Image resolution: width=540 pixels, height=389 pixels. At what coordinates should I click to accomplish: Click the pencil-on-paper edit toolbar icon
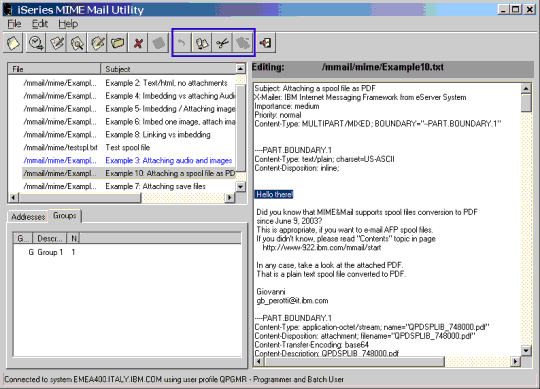97,43
